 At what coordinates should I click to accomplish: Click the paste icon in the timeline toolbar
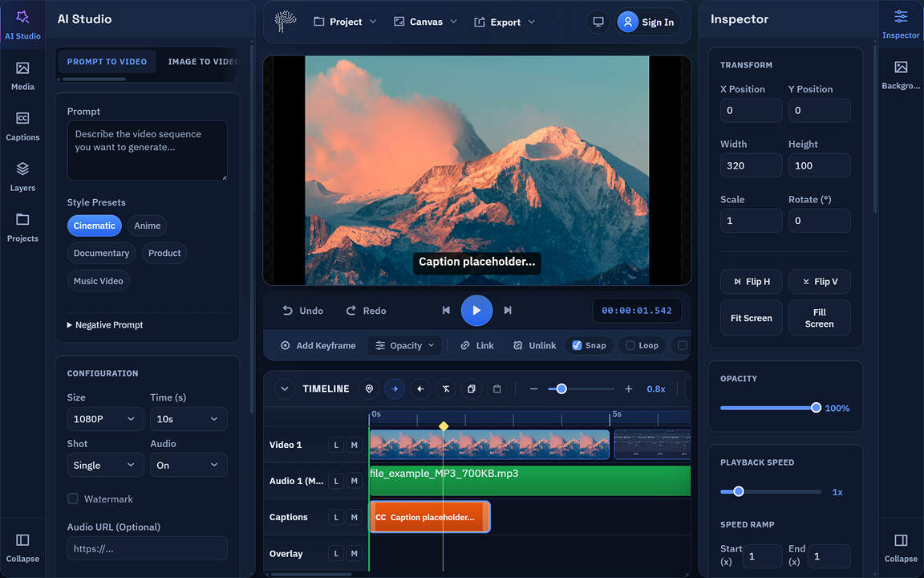click(x=497, y=389)
